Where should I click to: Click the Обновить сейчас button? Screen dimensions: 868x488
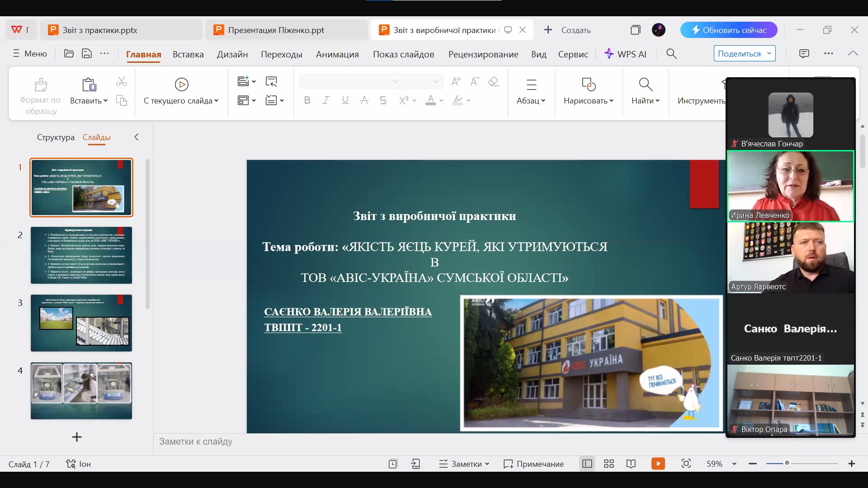(x=728, y=30)
